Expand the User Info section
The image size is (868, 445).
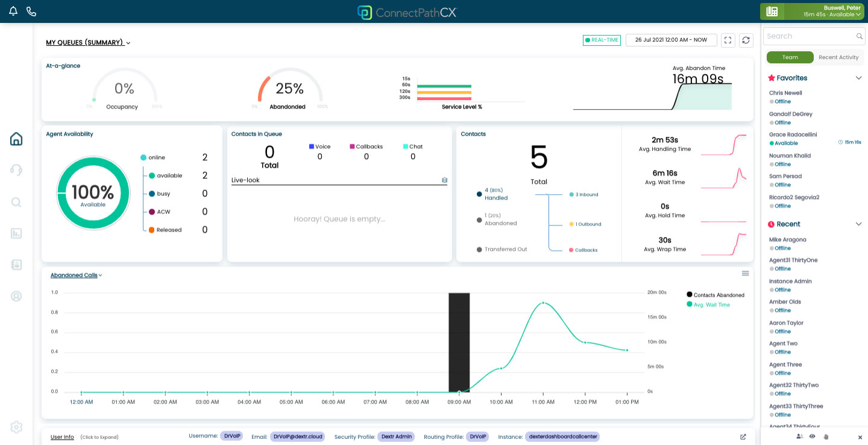click(62, 437)
